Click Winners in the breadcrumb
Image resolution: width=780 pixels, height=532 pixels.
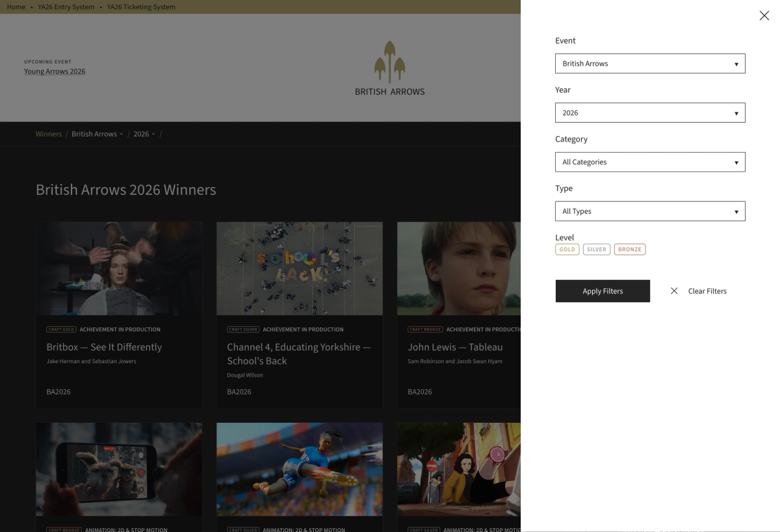point(49,134)
